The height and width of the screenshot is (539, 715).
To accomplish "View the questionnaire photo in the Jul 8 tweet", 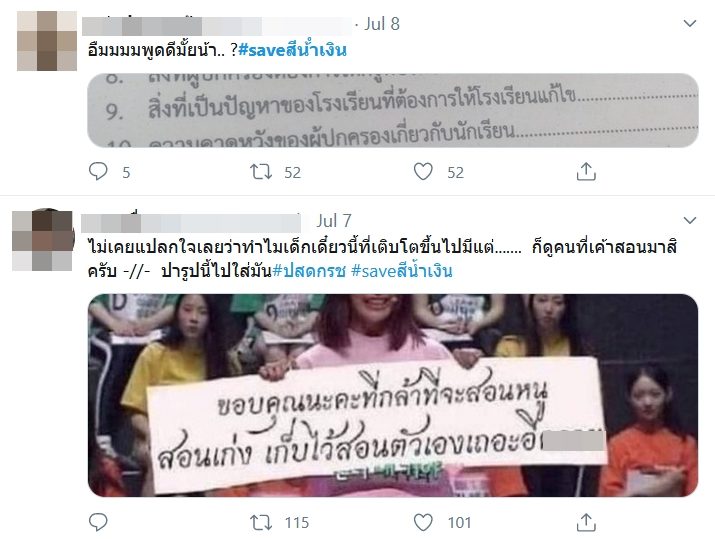I will (x=393, y=110).
